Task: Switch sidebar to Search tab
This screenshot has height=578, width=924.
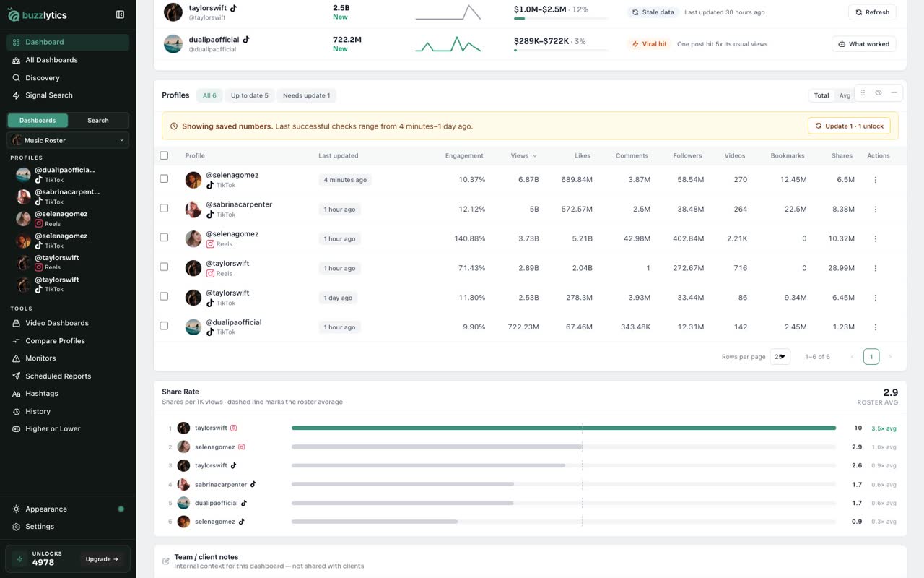Action: (98, 121)
